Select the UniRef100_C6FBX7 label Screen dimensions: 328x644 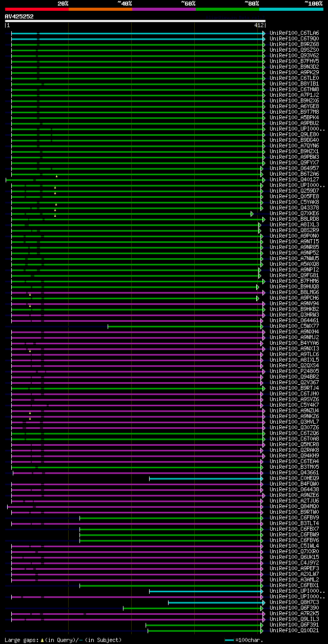tap(294, 529)
